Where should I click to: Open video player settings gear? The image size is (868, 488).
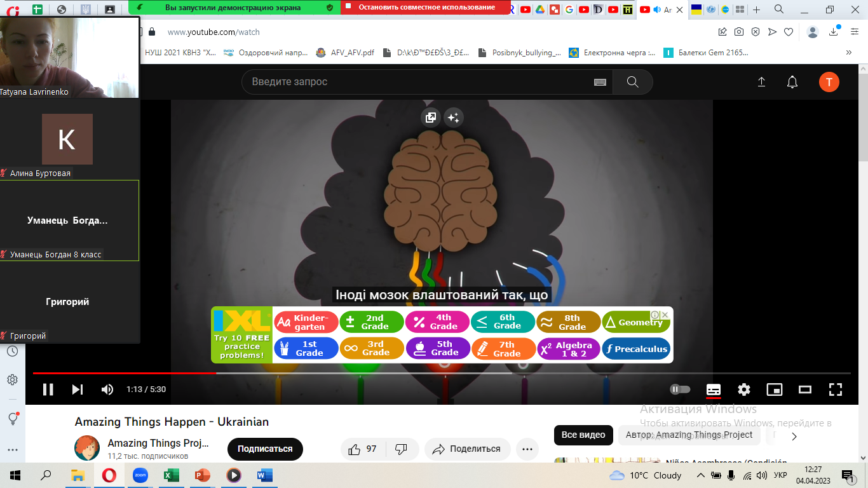coord(744,390)
